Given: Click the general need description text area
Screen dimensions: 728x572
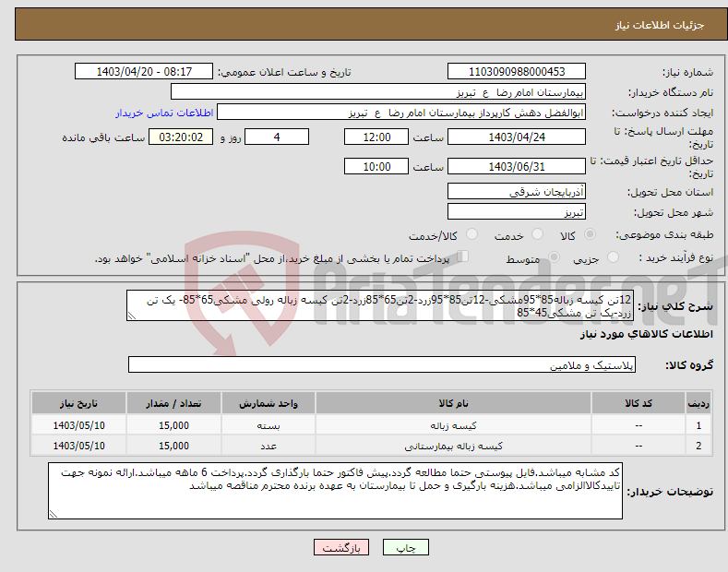Looking at the screenshot, I should click(x=380, y=306).
